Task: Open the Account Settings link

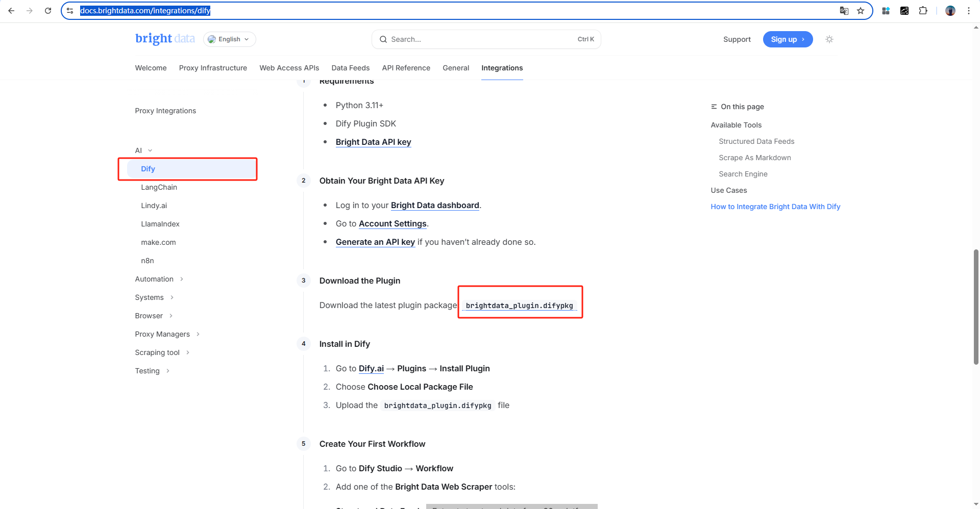Action: (393, 224)
